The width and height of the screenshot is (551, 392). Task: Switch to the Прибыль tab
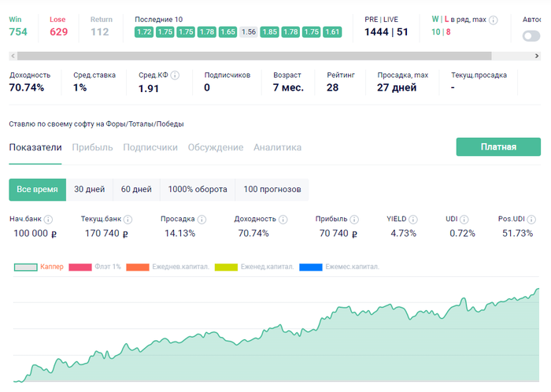[93, 147]
